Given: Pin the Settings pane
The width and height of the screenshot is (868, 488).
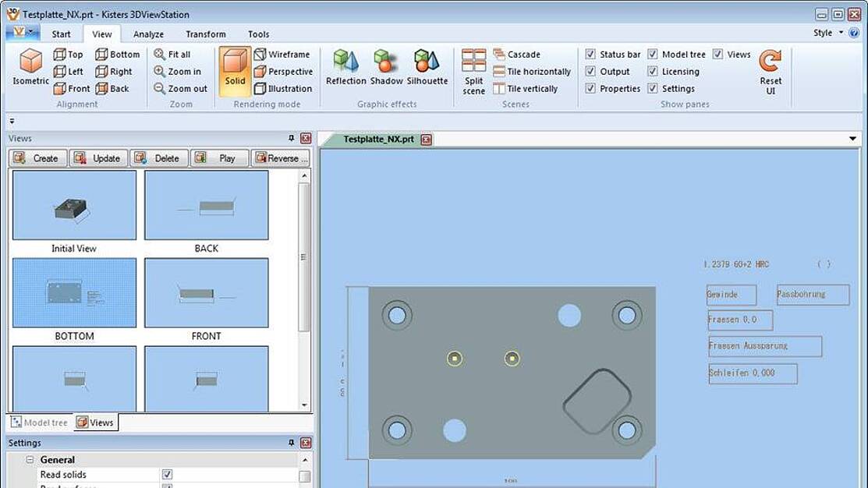Looking at the screenshot, I should point(291,443).
